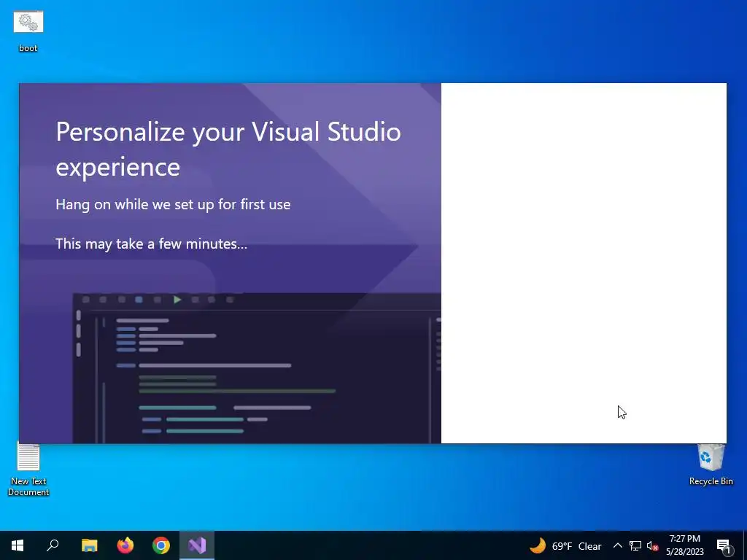Screen dimensions: 747x560
Task: Click 'This may take a few minutes...' text
Action: (x=152, y=244)
